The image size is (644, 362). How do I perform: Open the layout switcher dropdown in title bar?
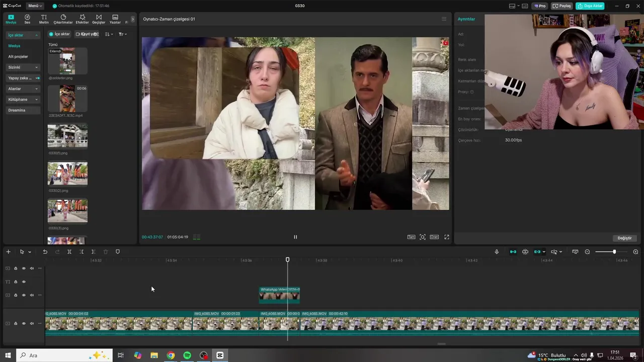[x=513, y=6]
